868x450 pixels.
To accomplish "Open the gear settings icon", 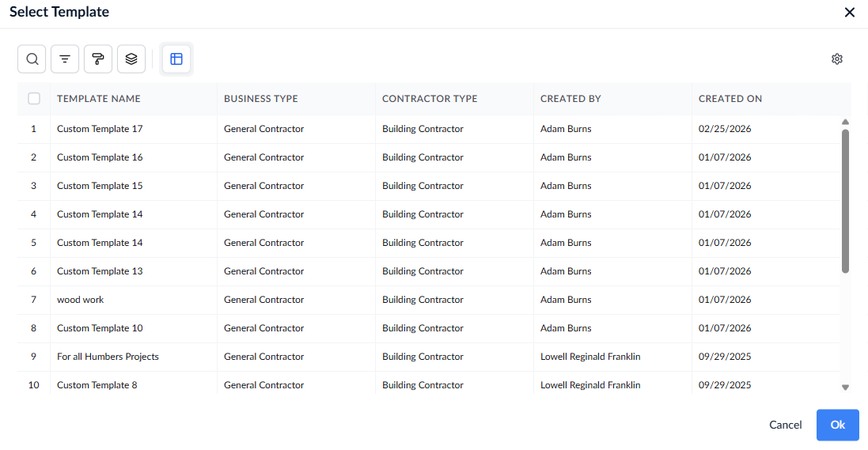I will (837, 59).
